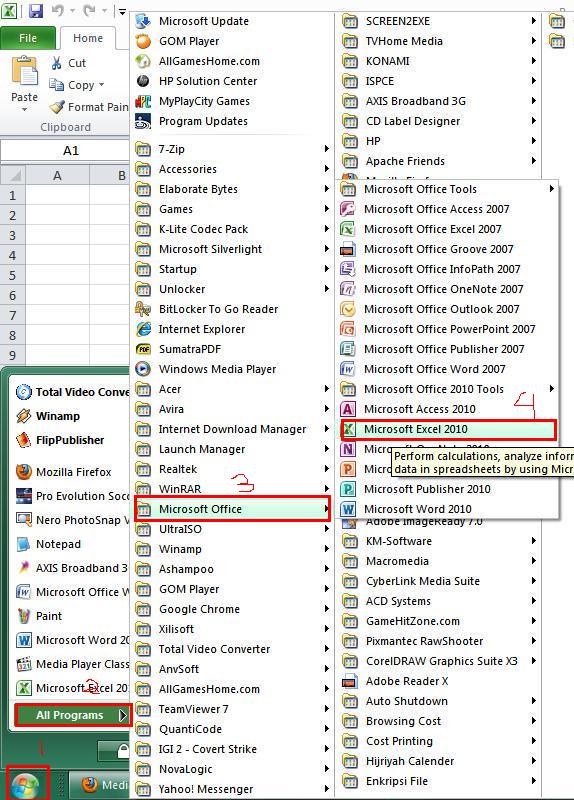
Task: Expand the Internet Download Manager folder
Action: 233,429
